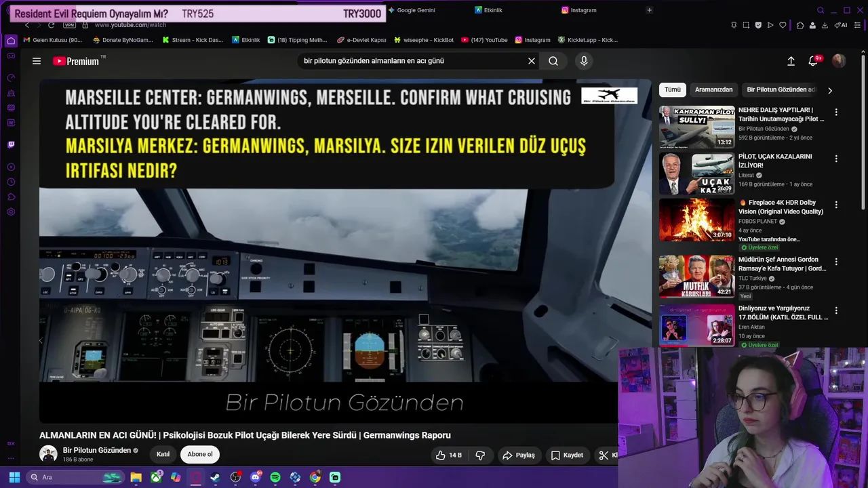Open the browser pinboard pin icon
Image resolution: width=868 pixels, height=488 pixels.
click(x=734, y=25)
